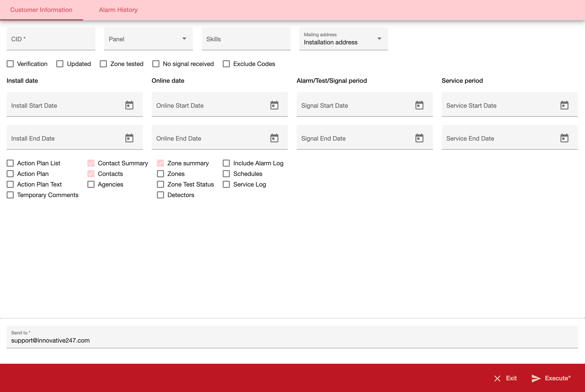Enable Include Alarm Log
Viewport: 585px width, 392px height.
(x=226, y=163)
